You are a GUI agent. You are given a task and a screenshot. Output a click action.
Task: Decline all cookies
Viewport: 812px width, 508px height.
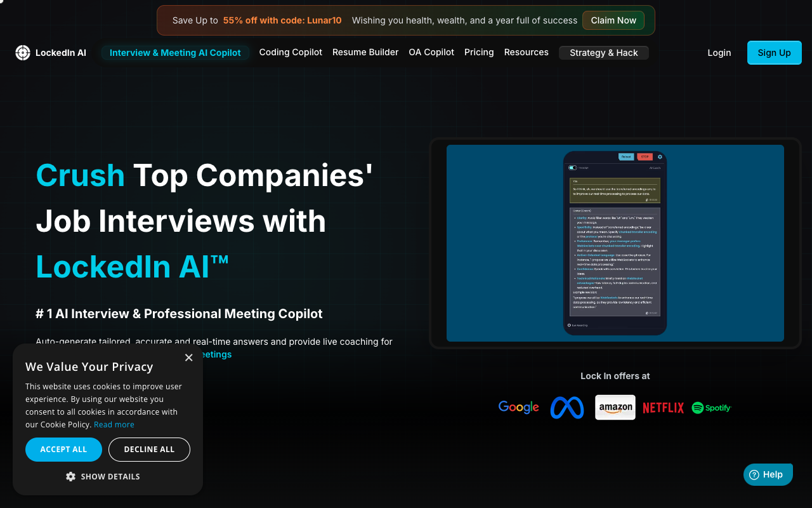[149, 450]
